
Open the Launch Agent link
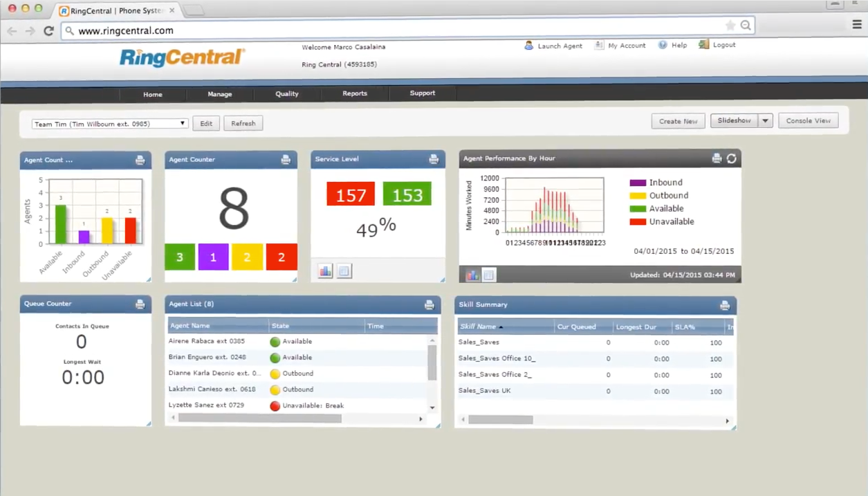(x=560, y=46)
